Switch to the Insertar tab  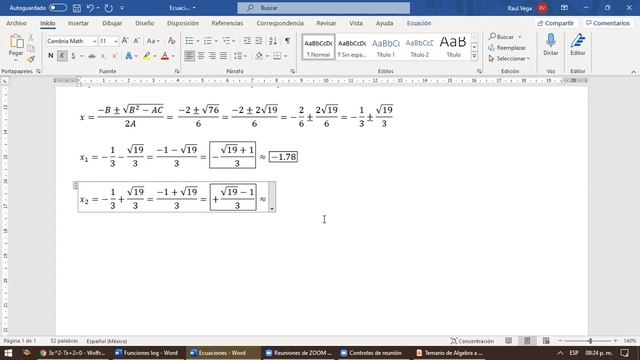[78, 23]
